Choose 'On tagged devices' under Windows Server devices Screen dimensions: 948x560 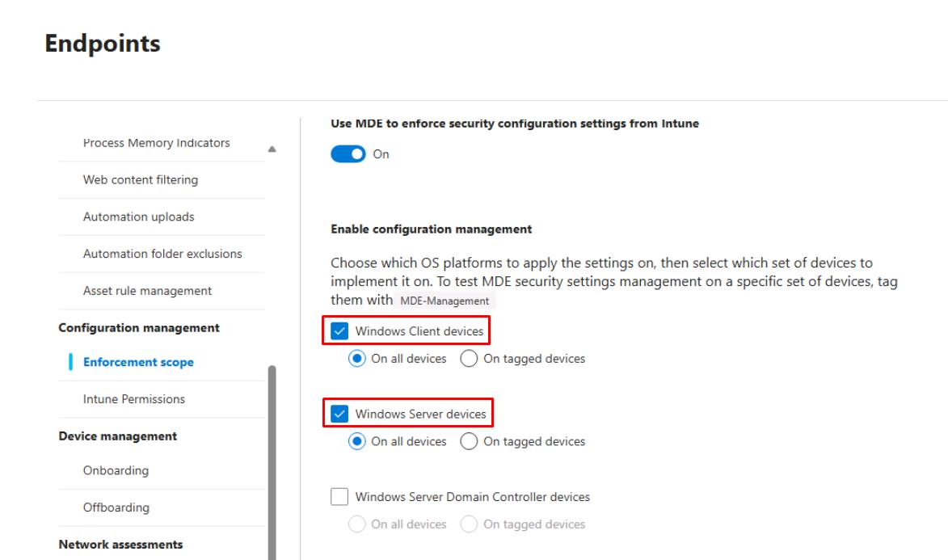469,442
